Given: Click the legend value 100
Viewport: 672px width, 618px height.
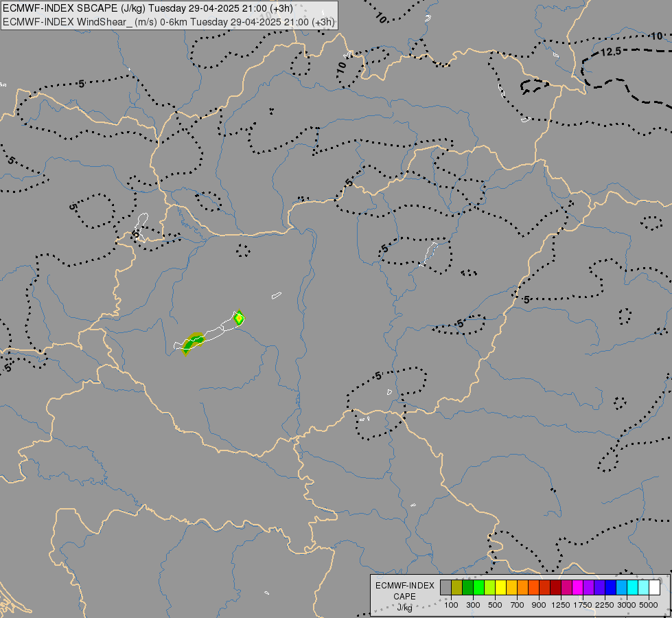Looking at the screenshot, I should point(451,605).
